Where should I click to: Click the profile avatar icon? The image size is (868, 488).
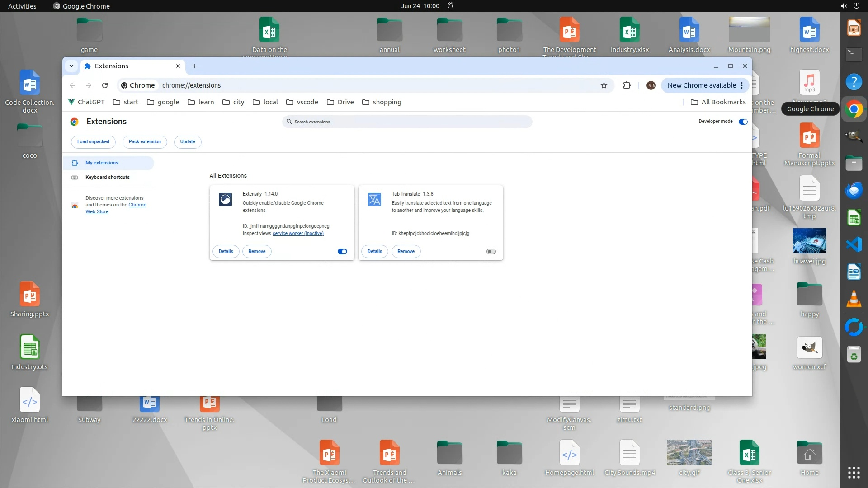click(x=651, y=85)
